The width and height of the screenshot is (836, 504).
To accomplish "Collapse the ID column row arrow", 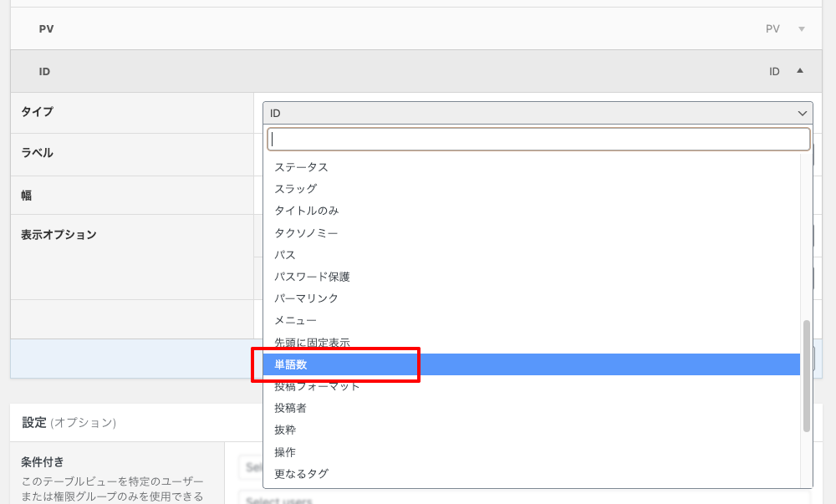I will click(800, 71).
